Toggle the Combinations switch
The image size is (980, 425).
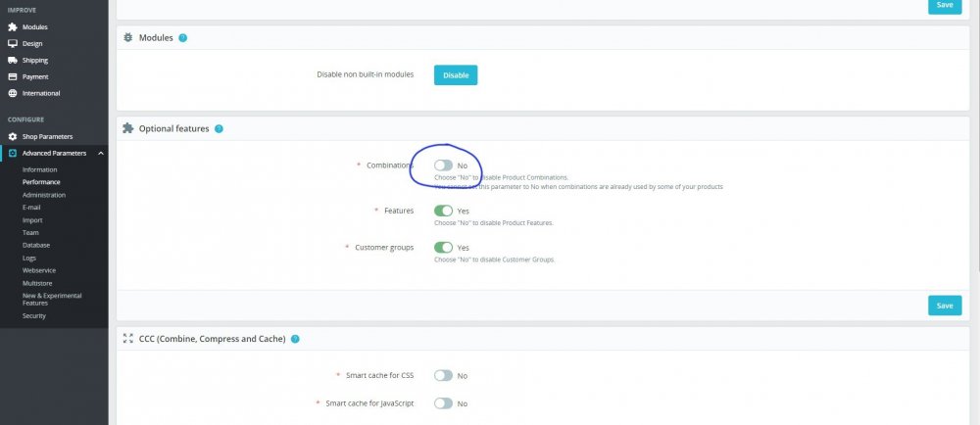click(443, 165)
